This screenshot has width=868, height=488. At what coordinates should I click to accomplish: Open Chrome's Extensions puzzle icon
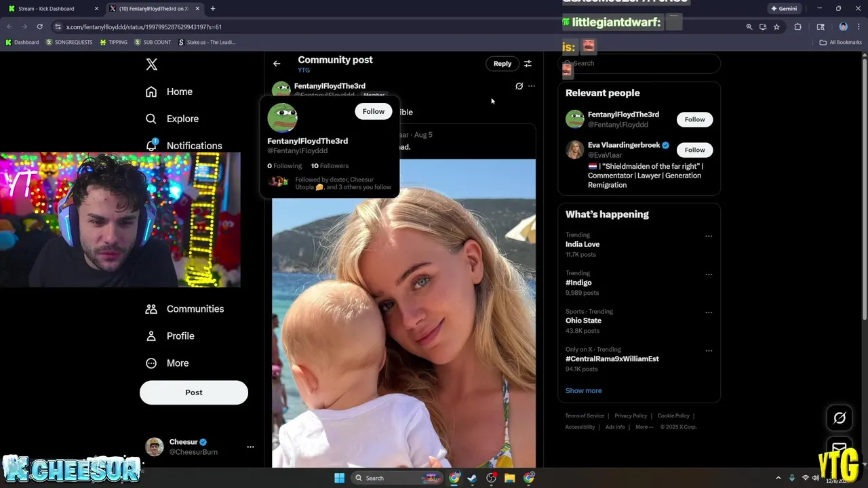coord(797,27)
